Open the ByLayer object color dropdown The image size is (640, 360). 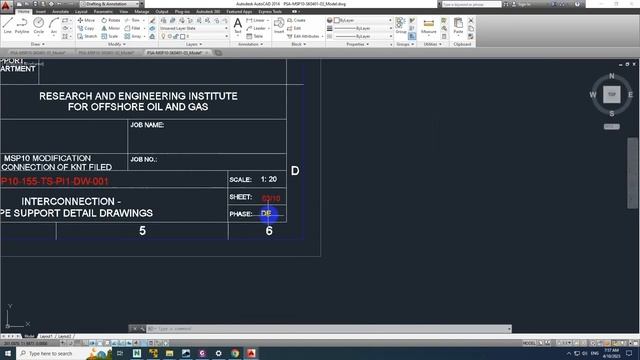pyautogui.click(x=363, y=20)
